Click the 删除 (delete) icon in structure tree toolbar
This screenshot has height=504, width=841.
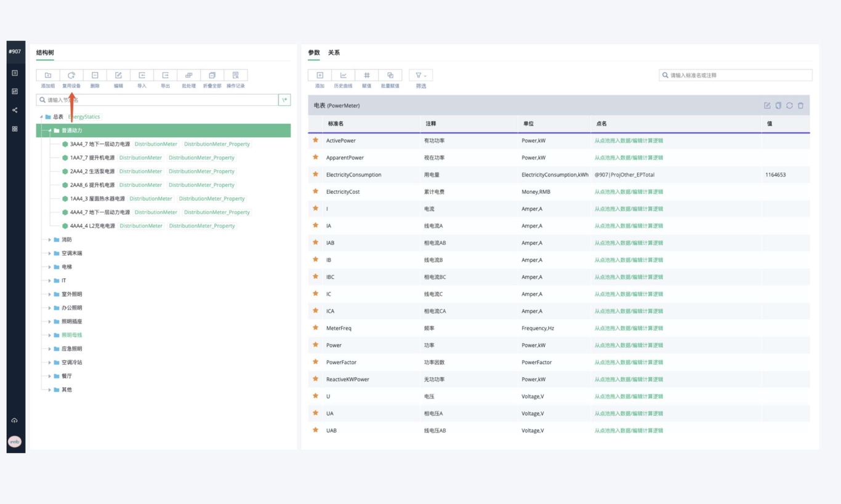click(x=95, y=75)
